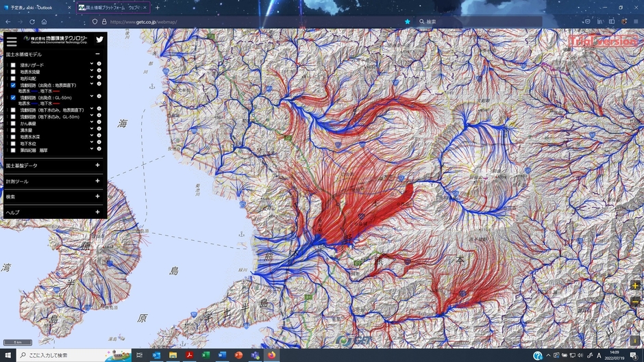Expand the 国土基盤データ section
This screenshot has height=362, width=644.
(97, 165)
